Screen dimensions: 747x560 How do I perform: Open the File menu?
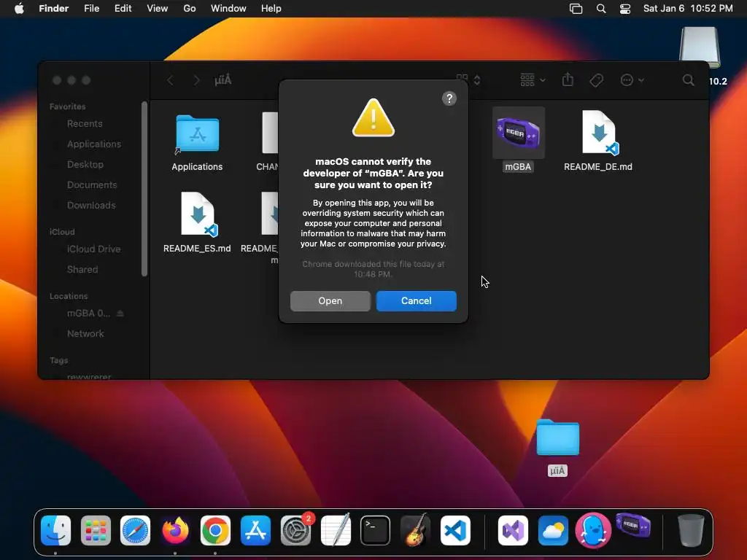pyautogui.click(x=91, y=9)
